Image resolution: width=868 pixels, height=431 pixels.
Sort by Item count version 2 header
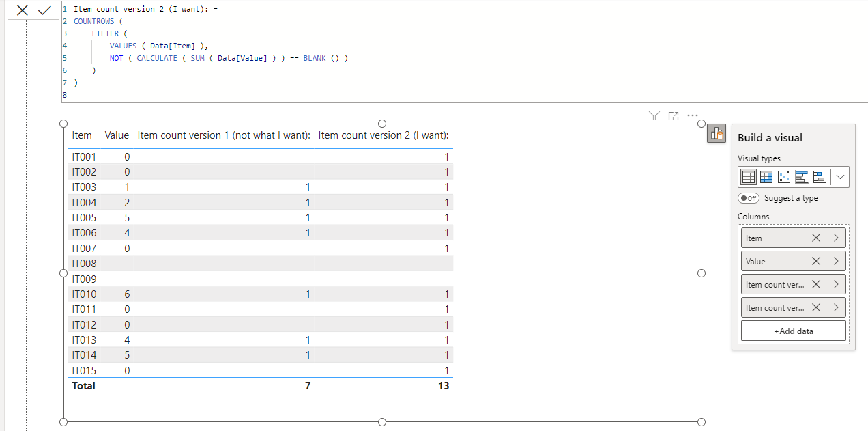[384, 135]
